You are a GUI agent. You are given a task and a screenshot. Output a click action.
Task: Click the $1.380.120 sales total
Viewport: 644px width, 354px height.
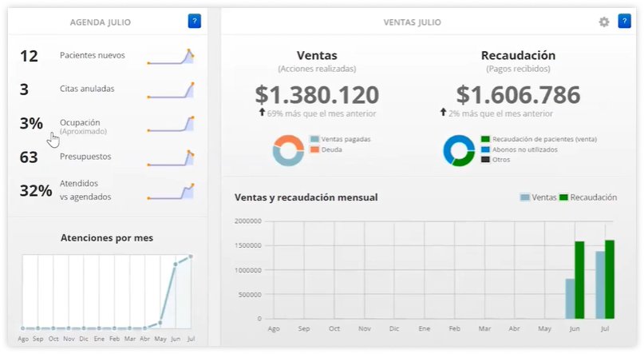tap(317, 95)
